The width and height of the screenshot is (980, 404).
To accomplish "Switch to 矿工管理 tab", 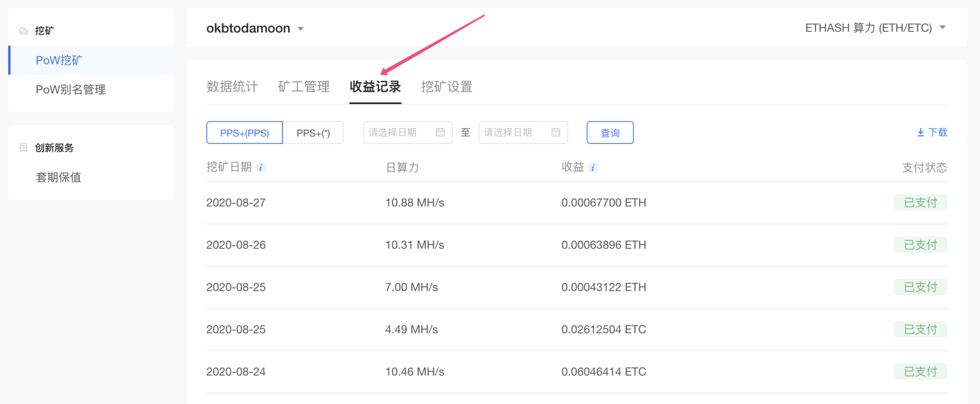I will tap(304, 86).
